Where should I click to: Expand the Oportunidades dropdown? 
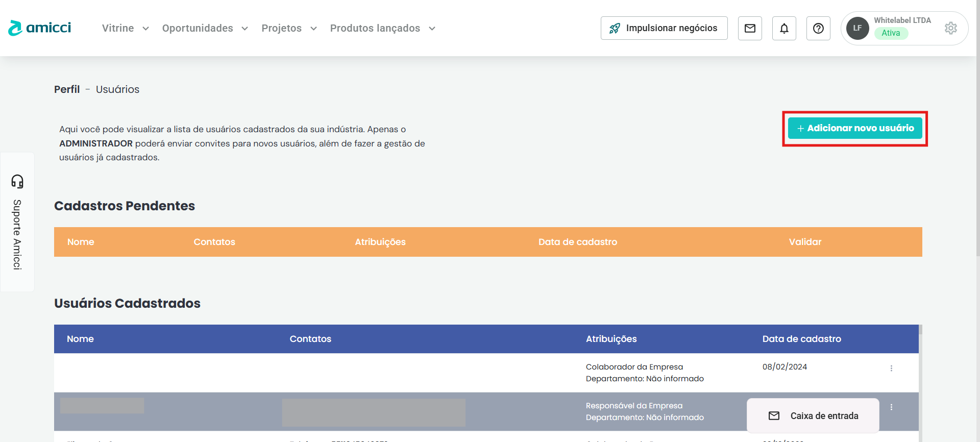(205, 28)
